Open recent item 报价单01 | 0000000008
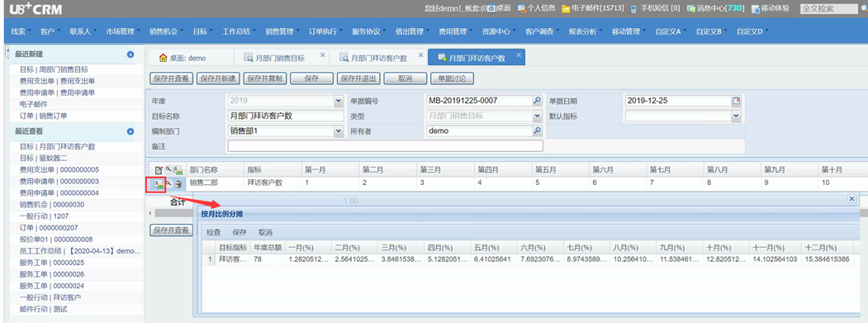This screenshot has width=868, height=323. (56, 240)
